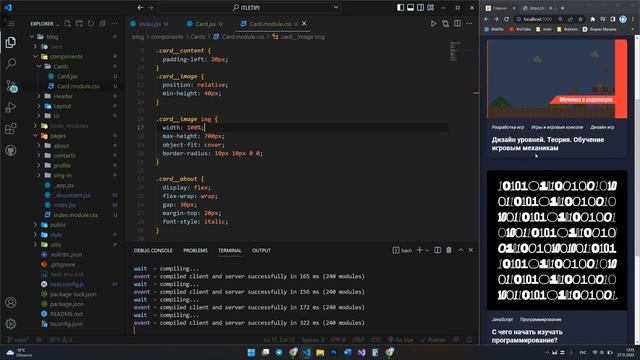Image resolution: width=640 pixels, height=360 pixels.
Task: Close the Card.module.css tab
Action: pos(304,24)
